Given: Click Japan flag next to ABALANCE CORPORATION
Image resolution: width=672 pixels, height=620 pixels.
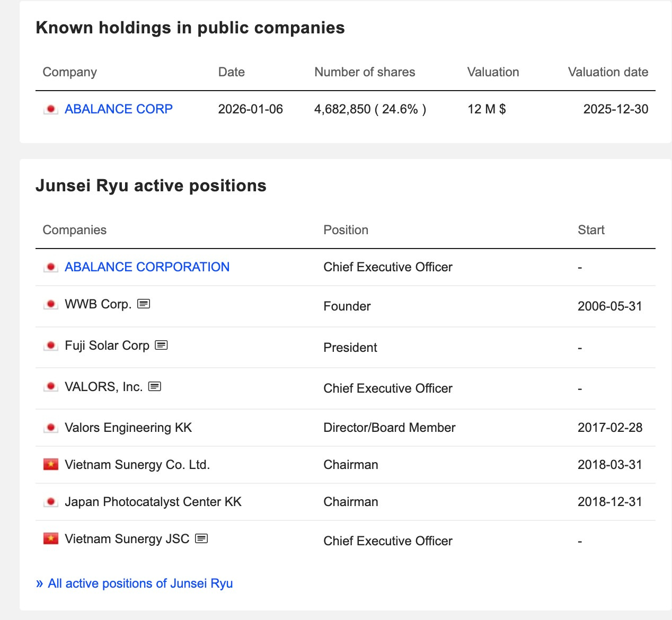Looking at the screenshot, I should tap(51, 267).
